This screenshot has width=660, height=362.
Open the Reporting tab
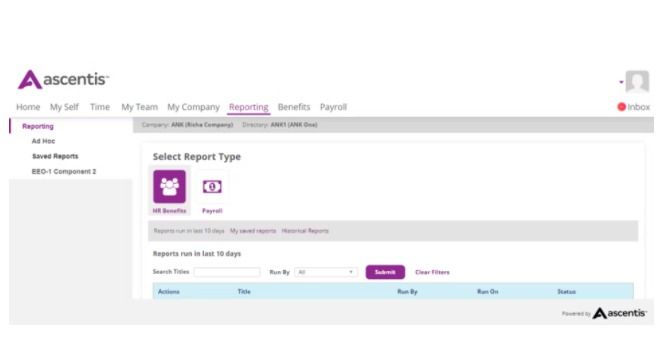pos(249,107)
